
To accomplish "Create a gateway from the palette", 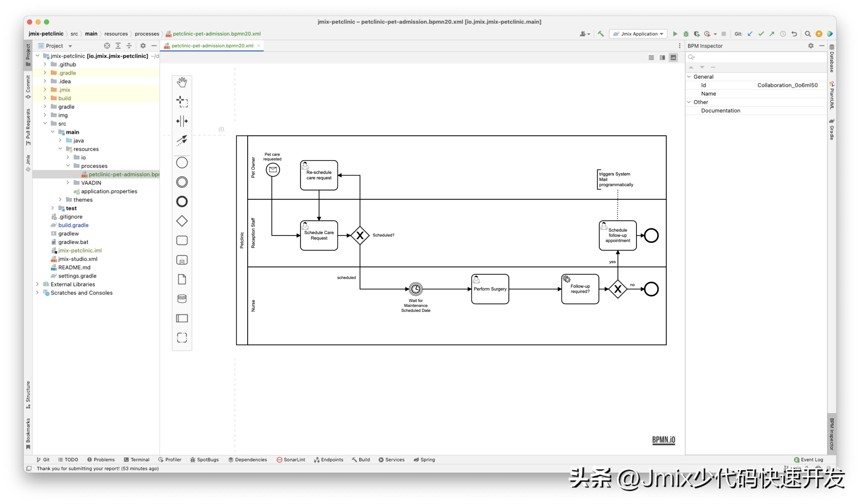I will (x=182, y=221).
